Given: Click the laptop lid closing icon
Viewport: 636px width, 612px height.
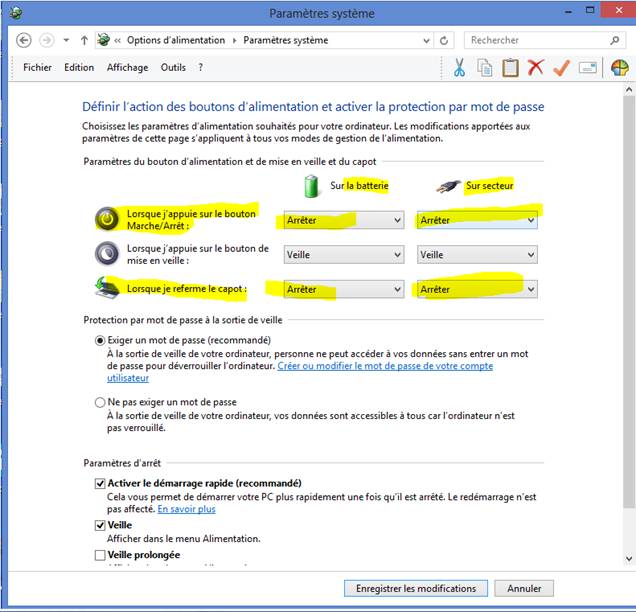Looking at the screenshot, I should [x=107, y=288].
